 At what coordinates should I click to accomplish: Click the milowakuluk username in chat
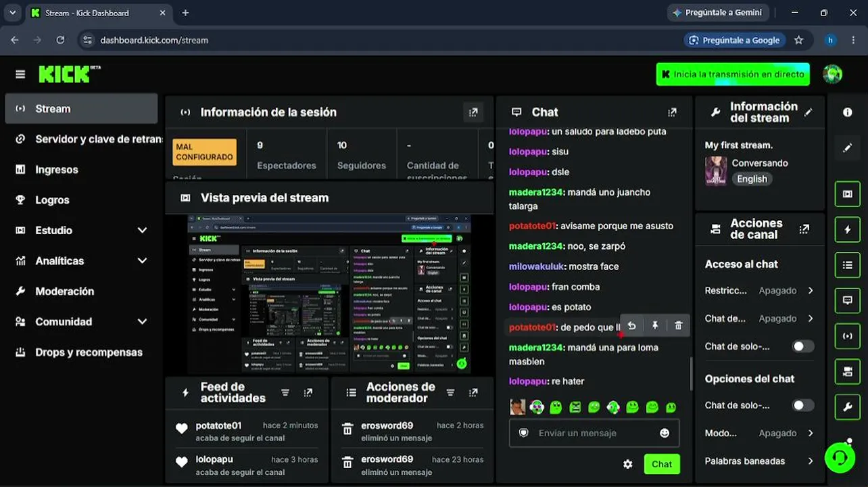537,266
